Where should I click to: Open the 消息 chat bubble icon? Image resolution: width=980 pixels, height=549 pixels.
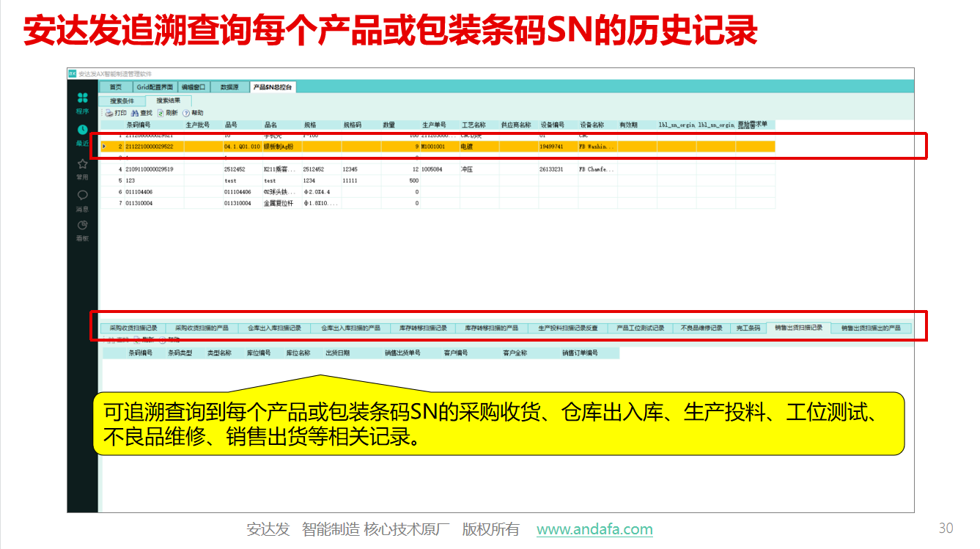pos(82,195)
